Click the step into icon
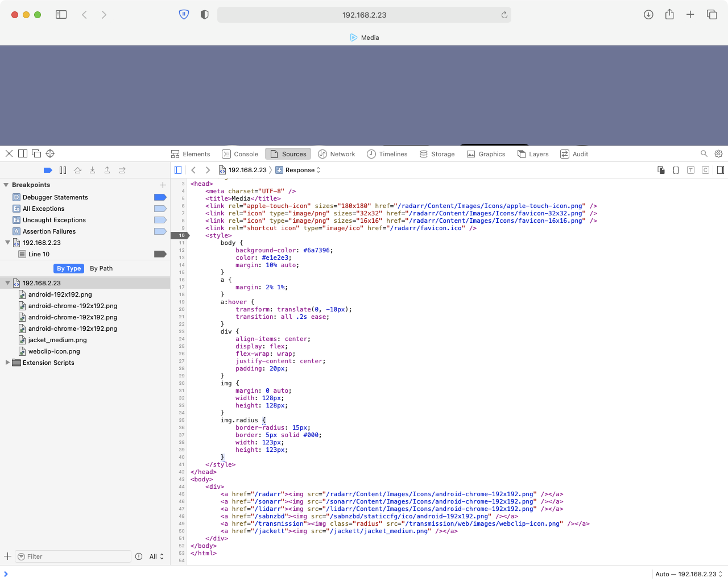The width and height of the screenshot is (728, 582). pyautogui.click(x=92, y=170)
